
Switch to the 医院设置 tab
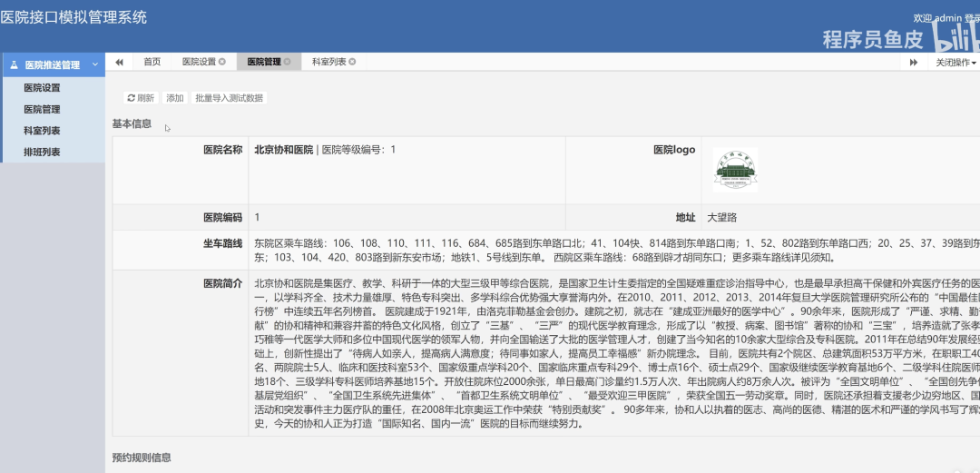[x=199, y=62]
